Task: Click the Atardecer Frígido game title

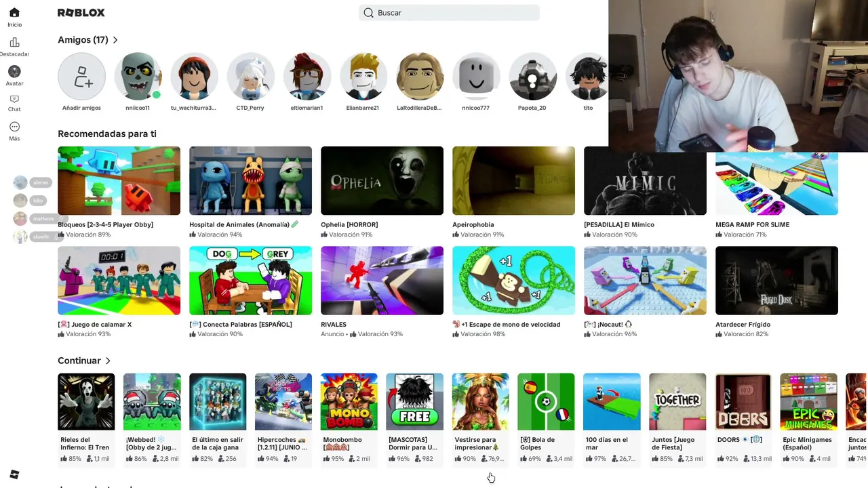Action: [x=743, y=325]
